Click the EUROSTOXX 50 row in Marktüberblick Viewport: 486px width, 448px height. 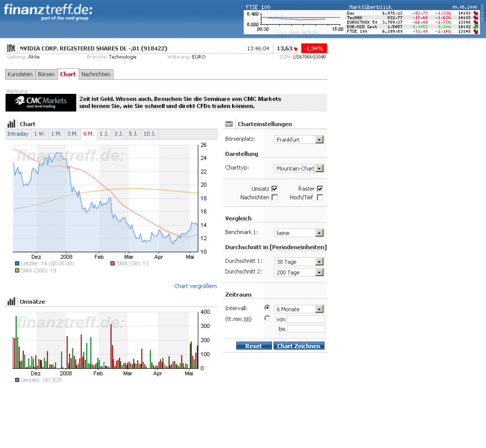412,22
